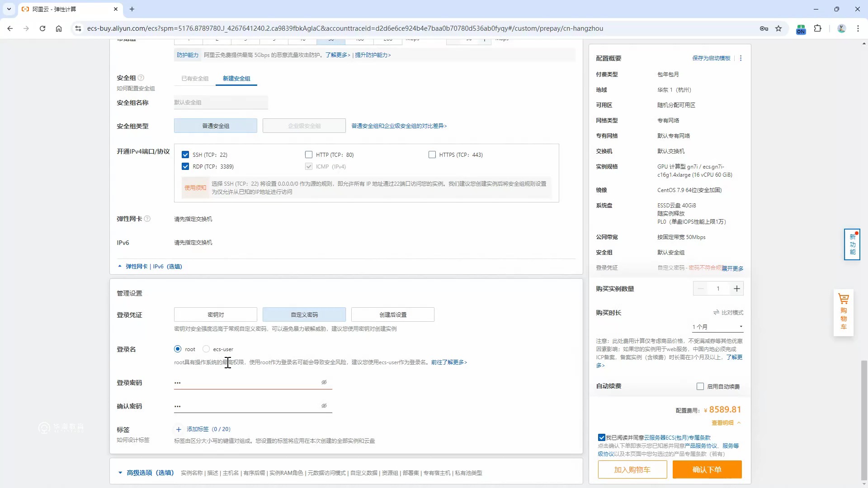Click the plus icon beside 添加标签
Viewport: 868px width, 488px height.
(x=179, y=429)
